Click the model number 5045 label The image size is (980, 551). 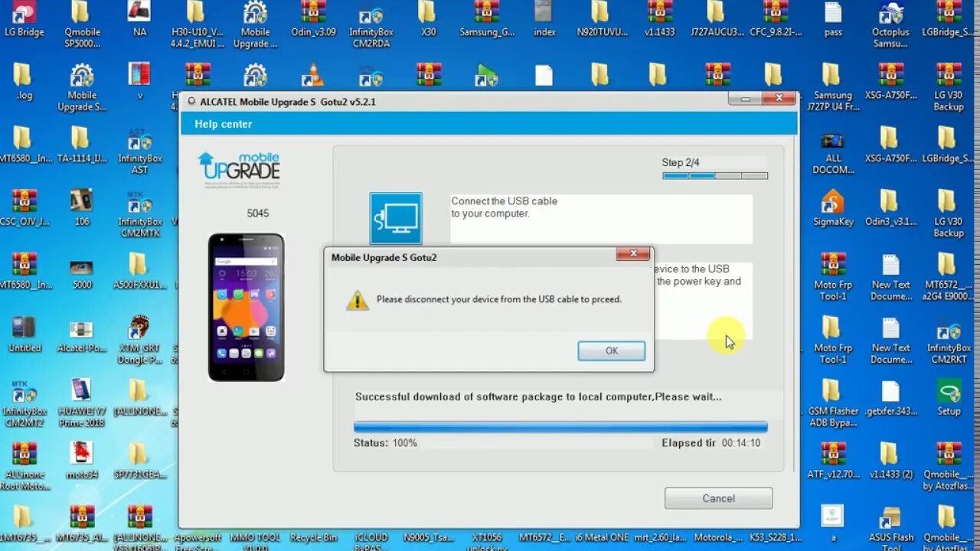pyautogui.click(x=258, y=214)
